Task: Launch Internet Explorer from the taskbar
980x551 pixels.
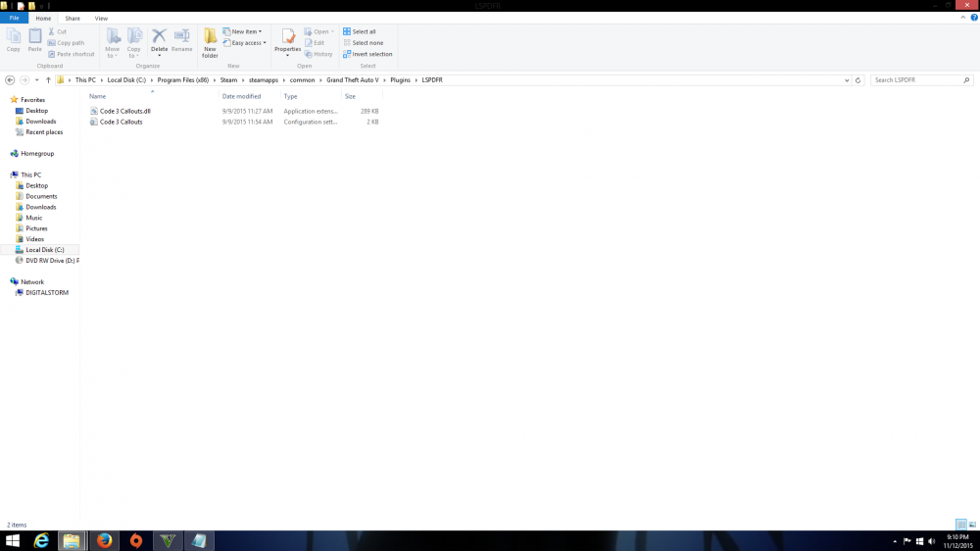Action: pyautogui.click(x=41, y=541)
